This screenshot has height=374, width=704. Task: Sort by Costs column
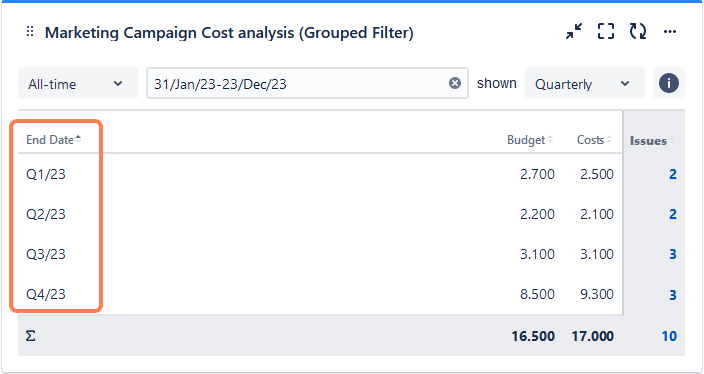click(x=594, y=140)
